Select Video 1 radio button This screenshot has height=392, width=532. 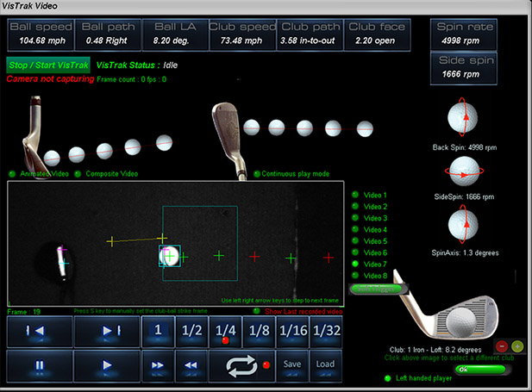click(355, 195)
